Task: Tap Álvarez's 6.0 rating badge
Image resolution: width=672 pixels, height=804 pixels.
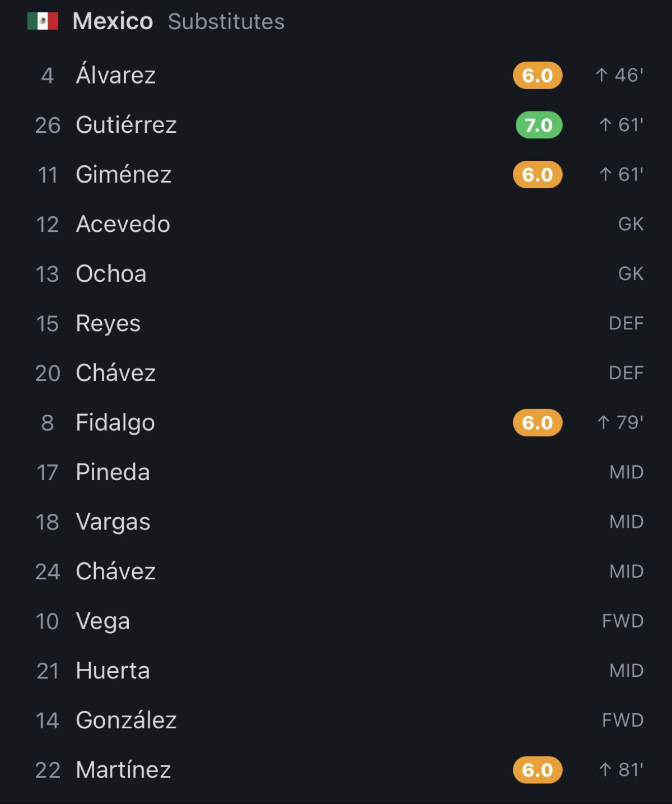Action: click(538, 75)
